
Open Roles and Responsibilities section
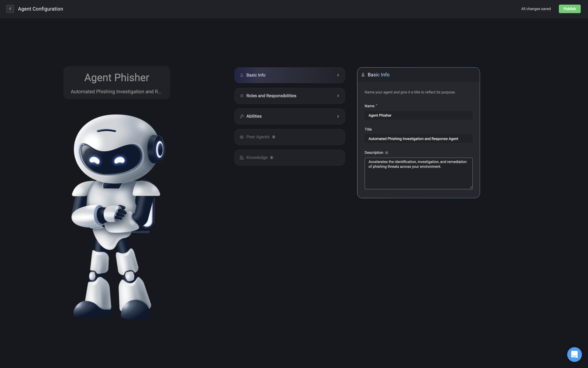pyautogui.click(x=289, y=96)
